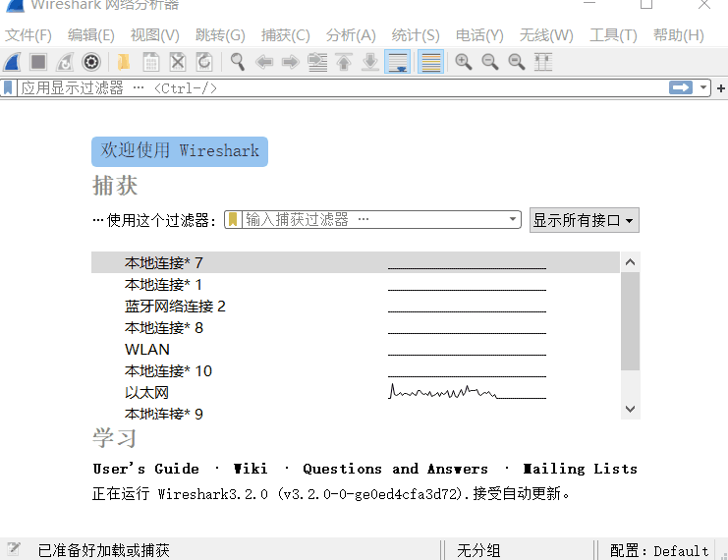Image resolution: width=728 pixels, height=560 pixels.
Task: Open the Mailing Lists link
Action: point(580,469)
